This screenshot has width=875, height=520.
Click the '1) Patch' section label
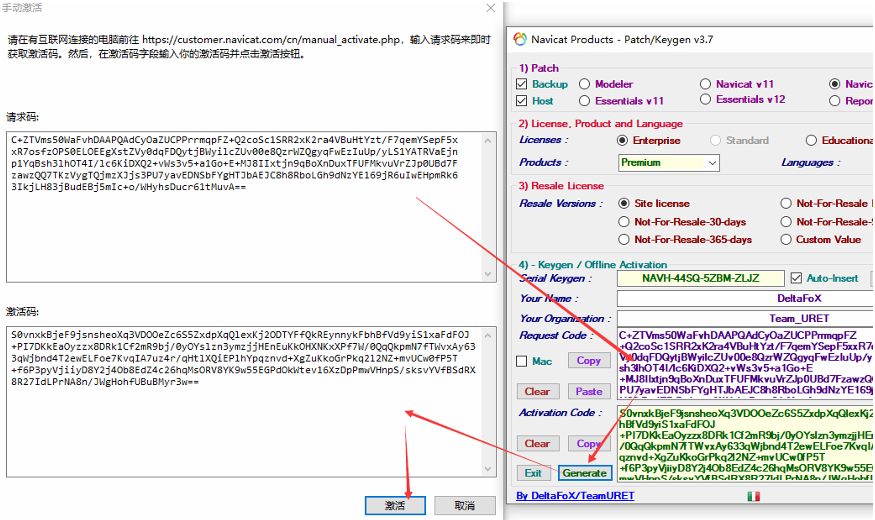tap(539, 68)
